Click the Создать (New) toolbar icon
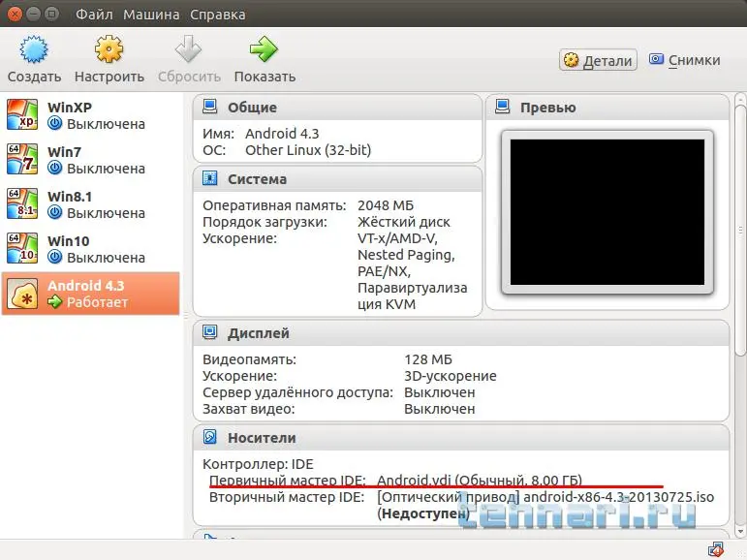This screenshot has height=560, width=747. [x=33, y=49]
